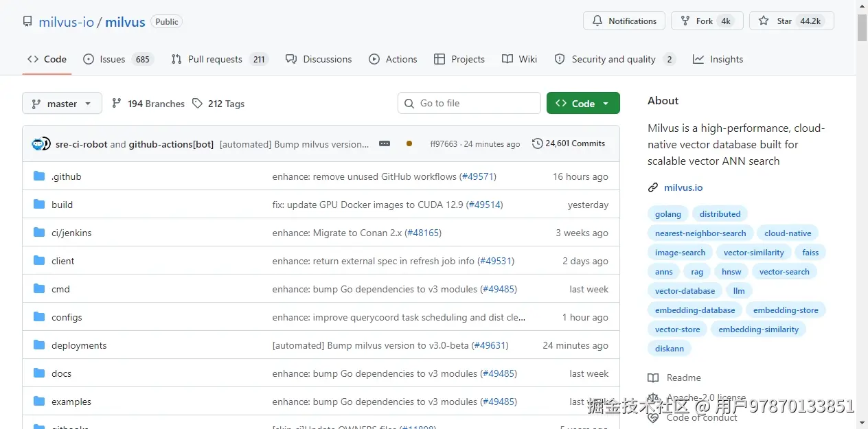Open the Issues tab
This screenshot has height=429, width=868.
click(118, 59)
